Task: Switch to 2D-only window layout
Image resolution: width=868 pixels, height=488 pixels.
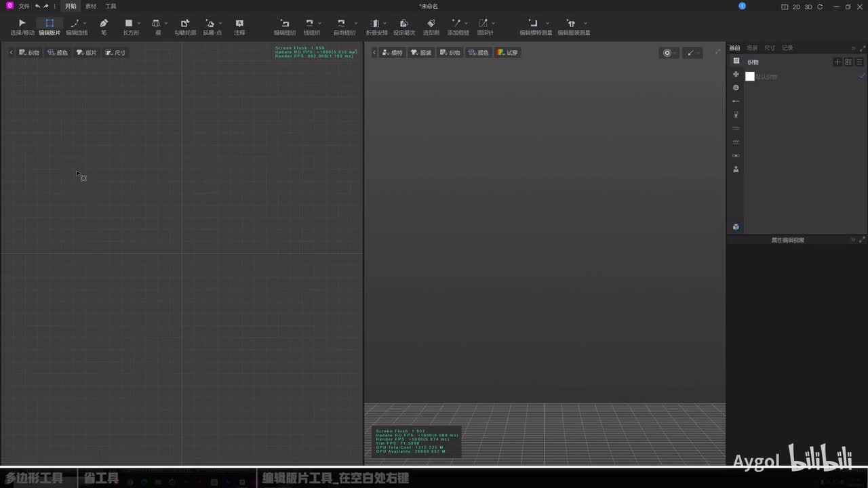Action: [x=797, y=7]
